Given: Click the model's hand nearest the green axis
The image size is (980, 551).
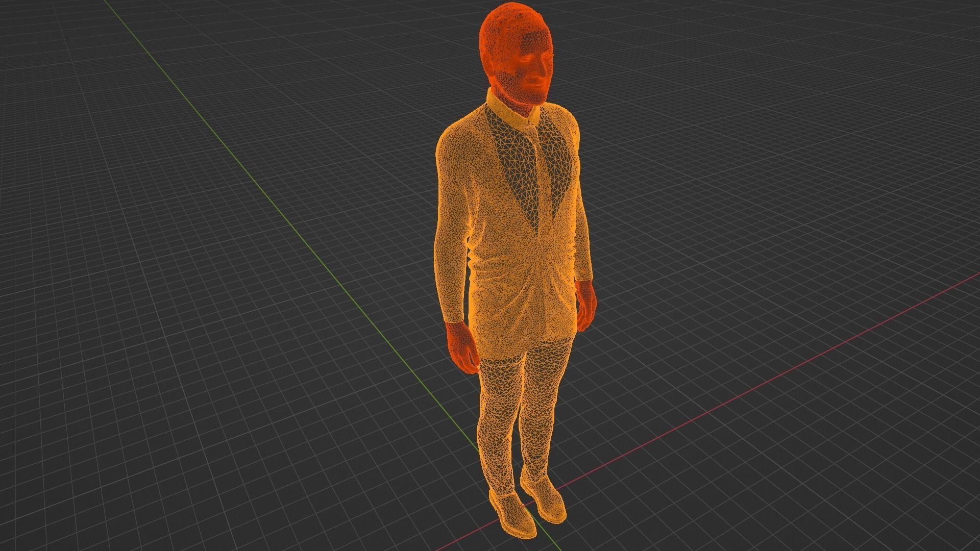Looking at the screenshot, I should 463,347.
